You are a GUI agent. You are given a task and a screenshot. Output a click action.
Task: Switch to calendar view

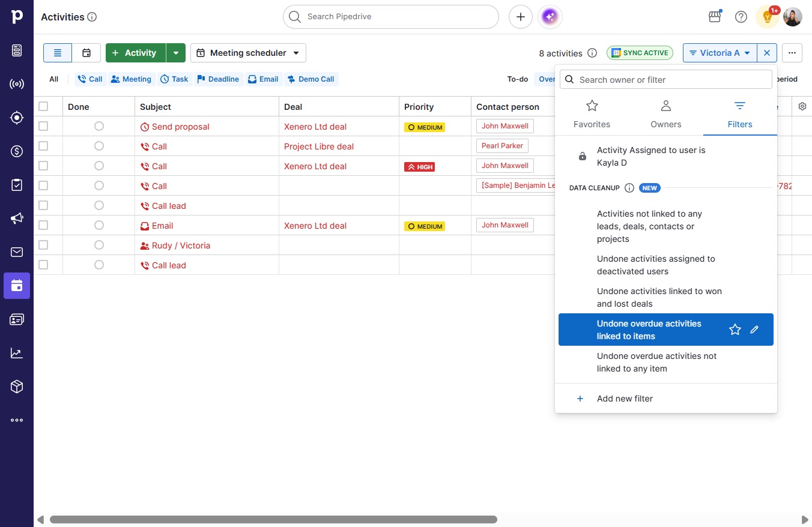pos(86,53)
